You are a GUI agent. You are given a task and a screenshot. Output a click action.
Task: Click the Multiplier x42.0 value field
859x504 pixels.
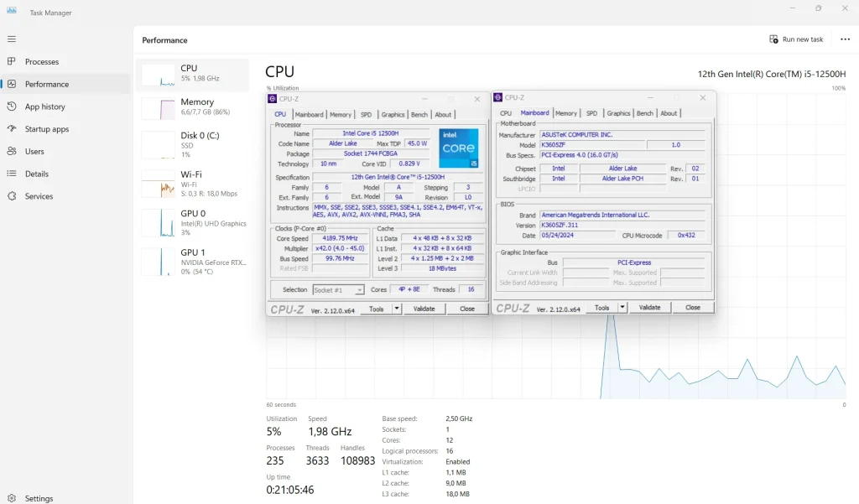coord(341,248)
